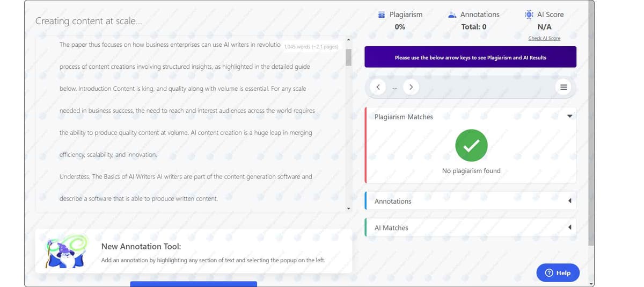Click the page scrollbar down arrow
Viewport: 644px width, 287px height.
tap(591, 283)
